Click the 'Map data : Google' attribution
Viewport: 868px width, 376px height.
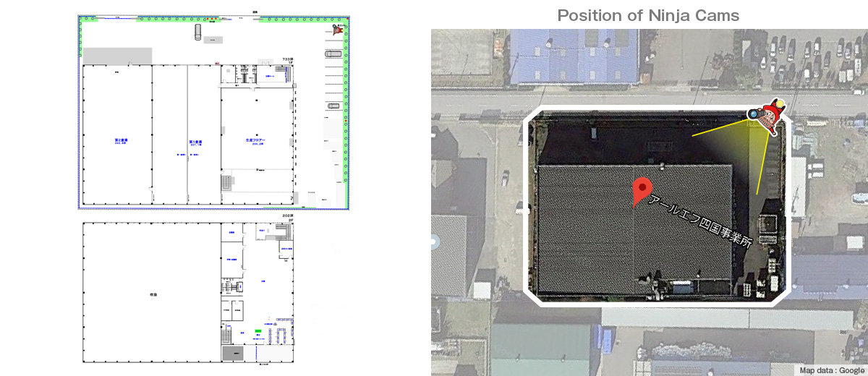[830, 369]
